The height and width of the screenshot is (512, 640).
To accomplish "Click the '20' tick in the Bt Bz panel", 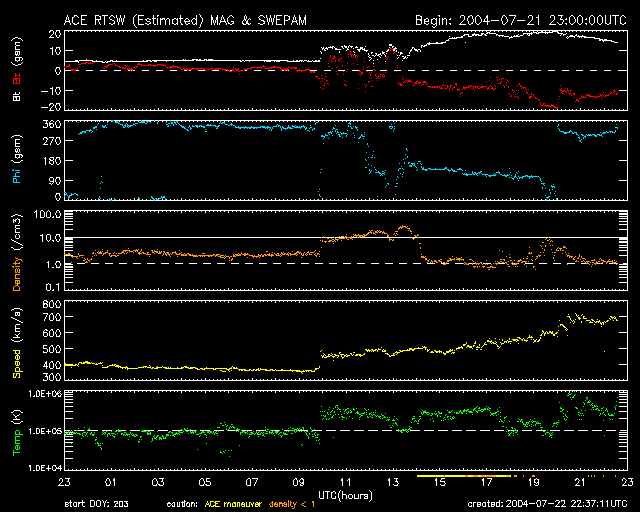I will tap(55, 34).
